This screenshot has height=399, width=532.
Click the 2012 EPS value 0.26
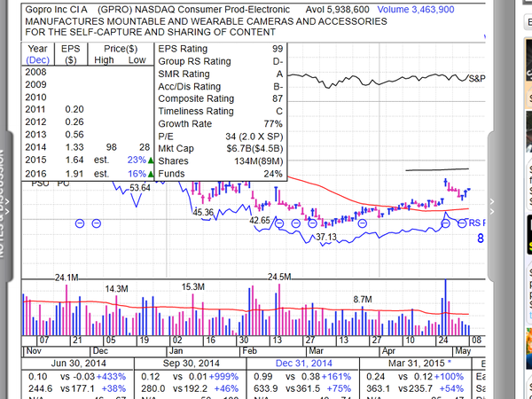click(74, 122)
